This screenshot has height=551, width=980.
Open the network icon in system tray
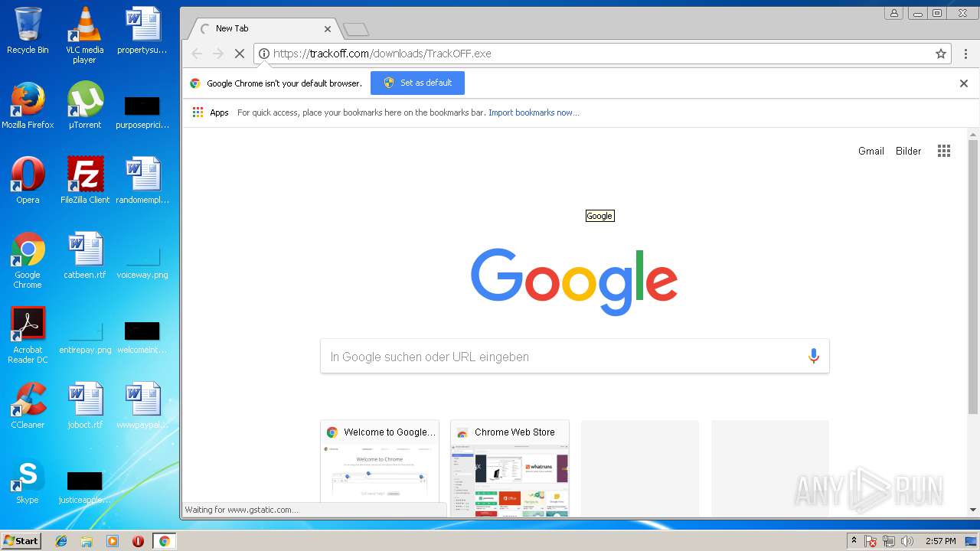pos(889,541)
